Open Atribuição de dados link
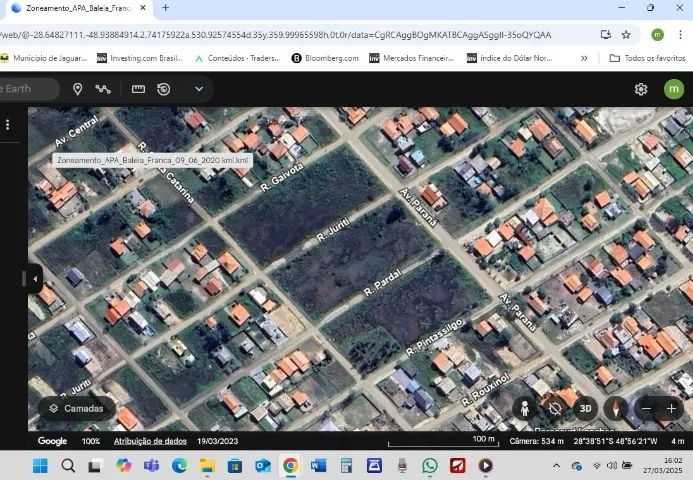This screenshot has width=693, height=480. pos(150,441)
